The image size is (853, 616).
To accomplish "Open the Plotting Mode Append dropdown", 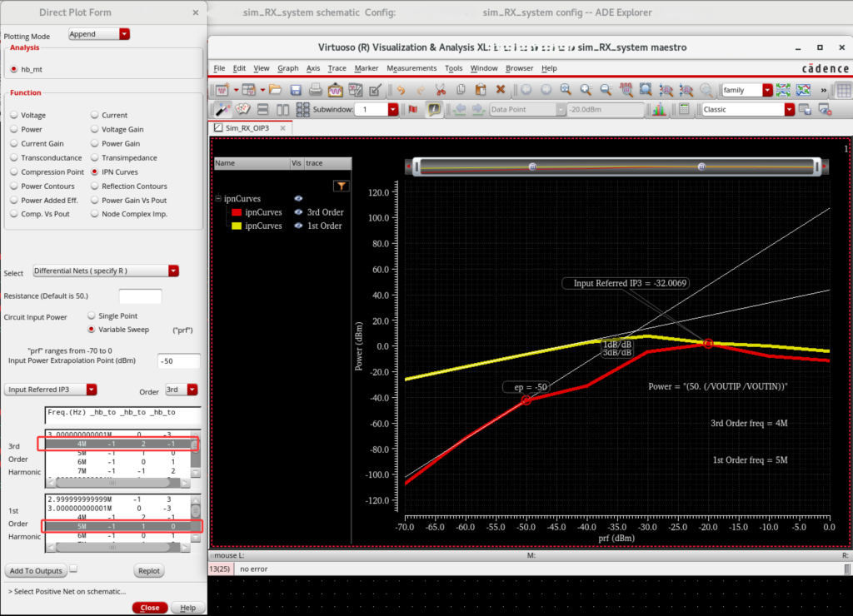I will tap(125, 33).
